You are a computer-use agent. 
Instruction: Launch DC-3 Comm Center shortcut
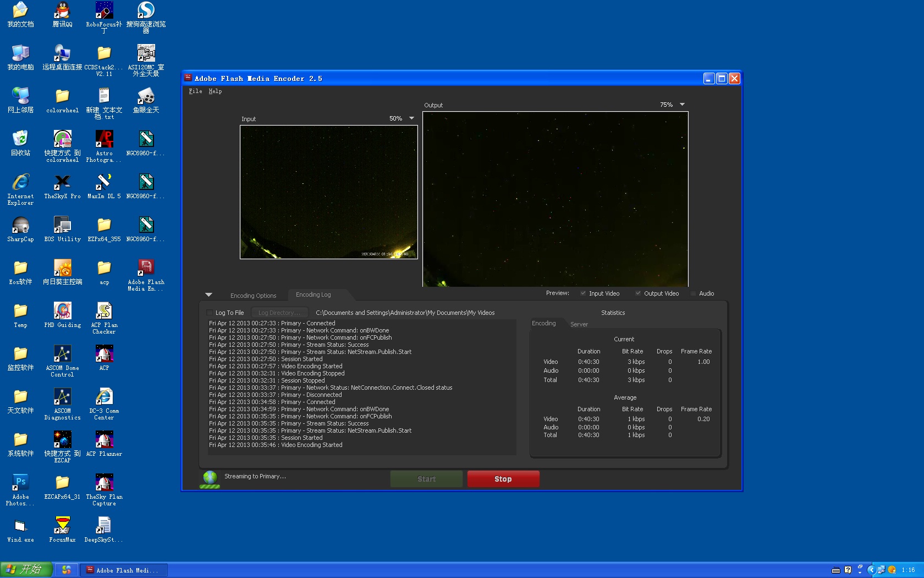104,404
